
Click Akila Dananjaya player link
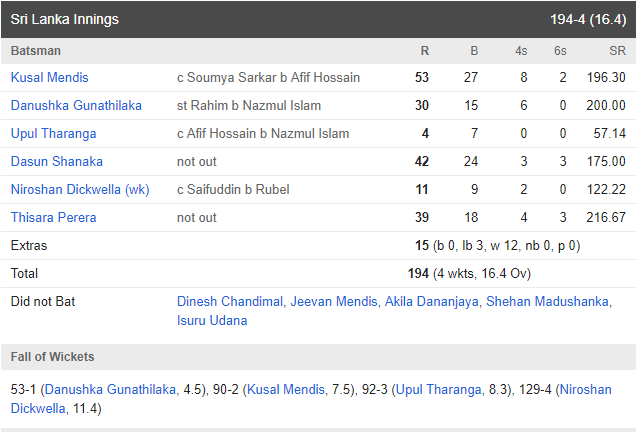(x=431, y=301)
